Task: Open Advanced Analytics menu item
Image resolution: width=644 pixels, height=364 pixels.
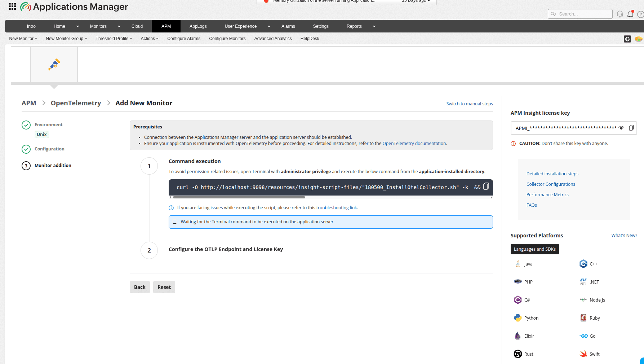Action: (273, 39)
